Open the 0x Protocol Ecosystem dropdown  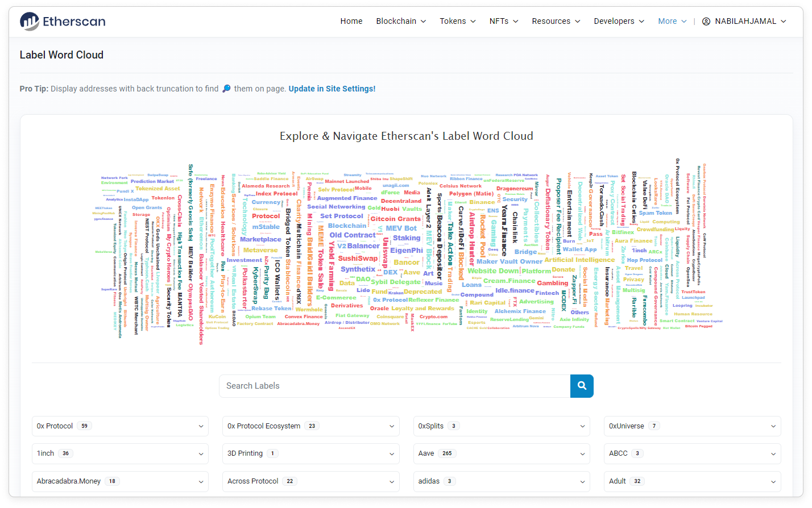coord(310,426)
